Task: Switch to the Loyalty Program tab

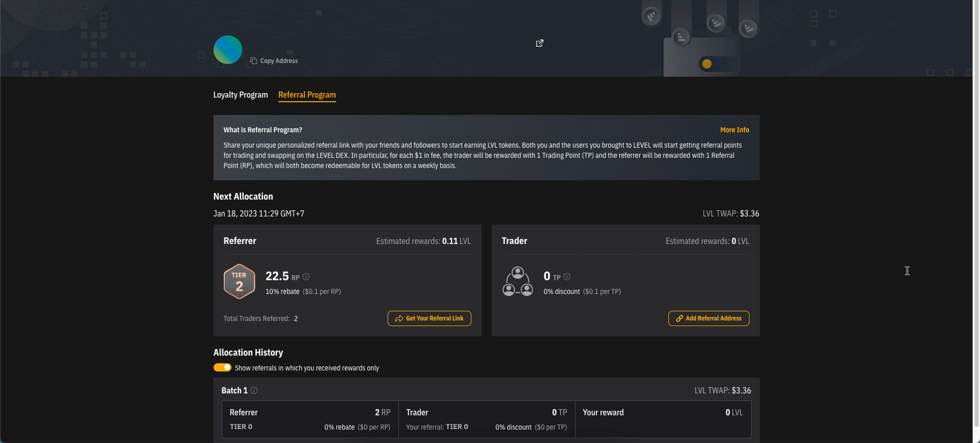Action: pos(240,95)
